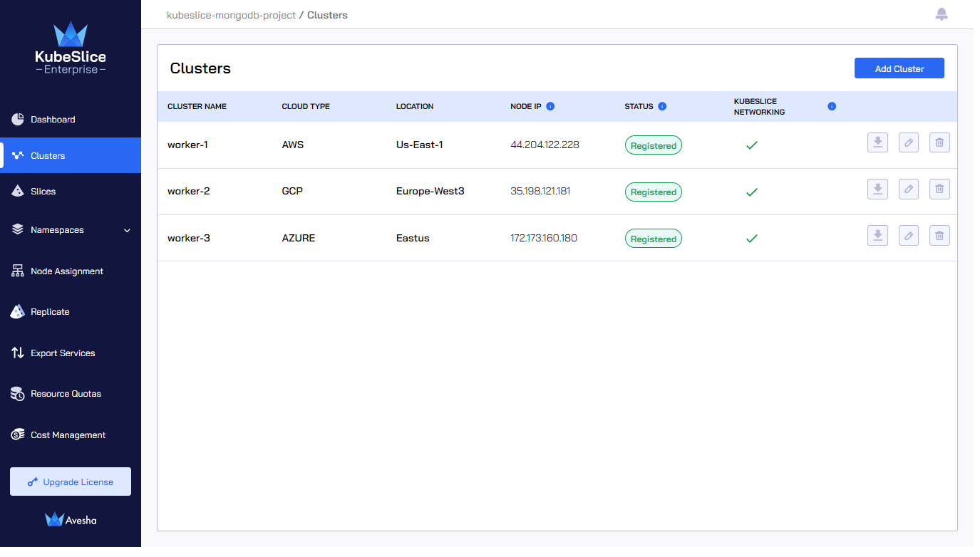Click the Add Cluster button

coord(899,68)
